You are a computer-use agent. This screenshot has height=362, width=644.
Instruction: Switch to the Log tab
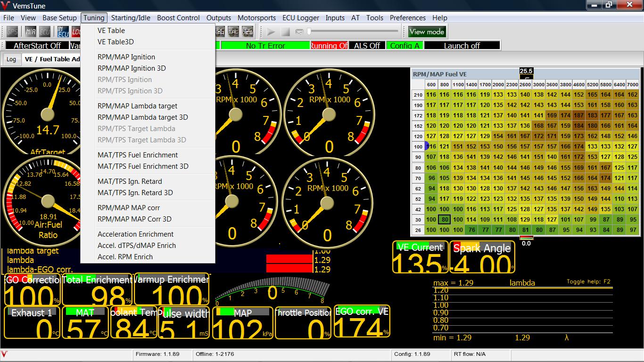(x=11, y=59)
